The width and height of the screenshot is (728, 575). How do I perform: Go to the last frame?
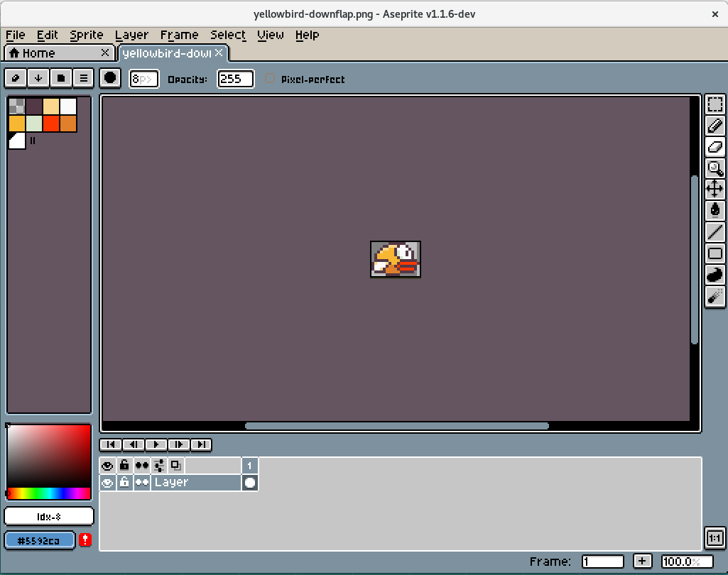[x=201, y=444]
